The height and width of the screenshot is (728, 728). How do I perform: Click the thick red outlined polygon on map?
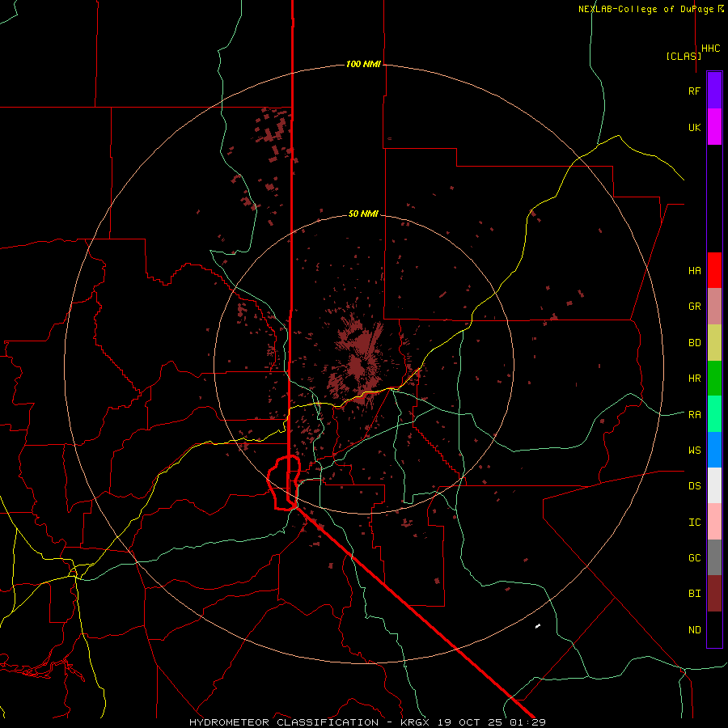pyautogui.click(x=284, y=483)
